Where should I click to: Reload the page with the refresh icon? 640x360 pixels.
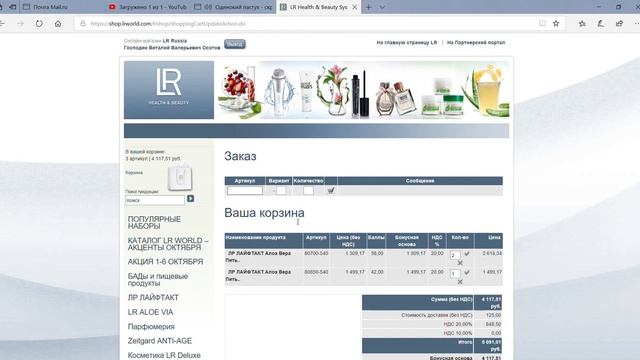pos(39,24)
